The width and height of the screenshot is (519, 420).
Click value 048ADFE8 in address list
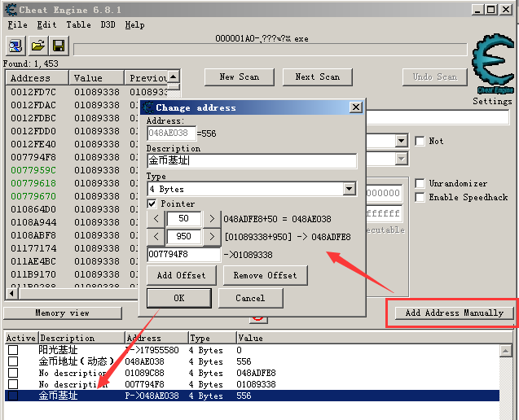coord(256,373)
